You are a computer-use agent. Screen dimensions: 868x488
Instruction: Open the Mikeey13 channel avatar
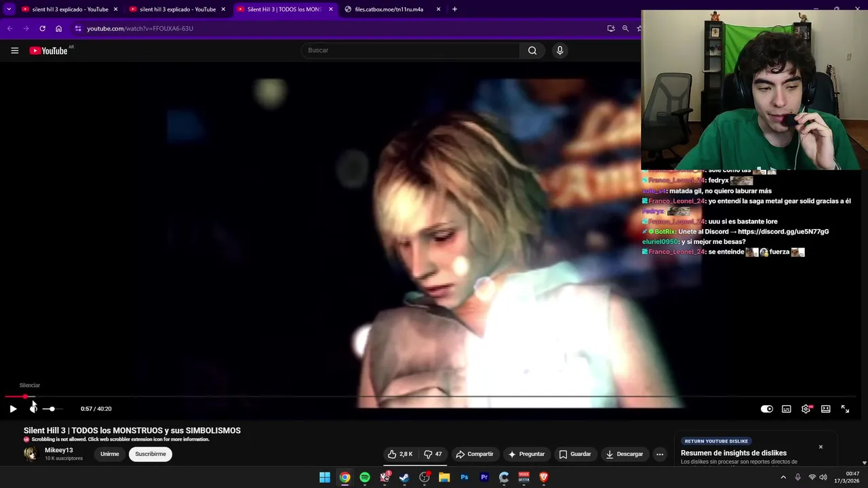coord(31,454)
